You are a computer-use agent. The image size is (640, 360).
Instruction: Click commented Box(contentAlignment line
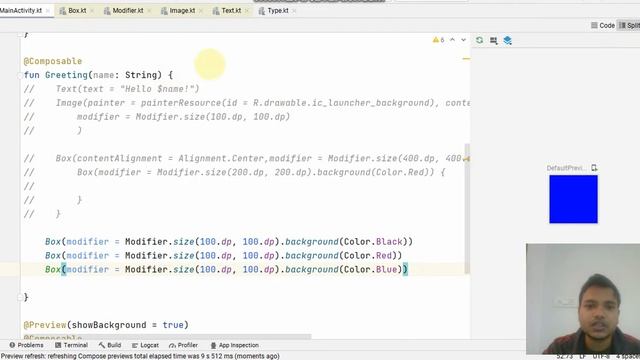pyautogui.click(x=262, y=158)
